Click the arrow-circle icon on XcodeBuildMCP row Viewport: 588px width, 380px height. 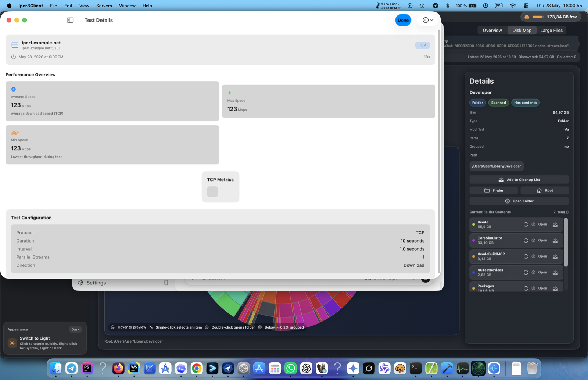click(x=533, y=256)
